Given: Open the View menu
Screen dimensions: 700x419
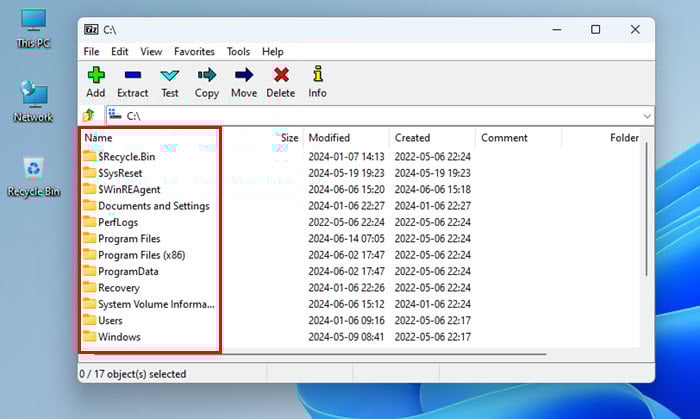Looking at the screenshot, I should click(151, 52).
